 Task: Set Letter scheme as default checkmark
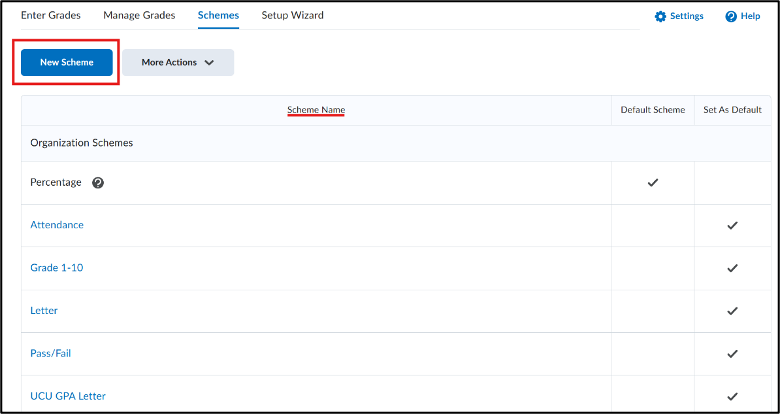pyautogui.click(x=732, y=311)
